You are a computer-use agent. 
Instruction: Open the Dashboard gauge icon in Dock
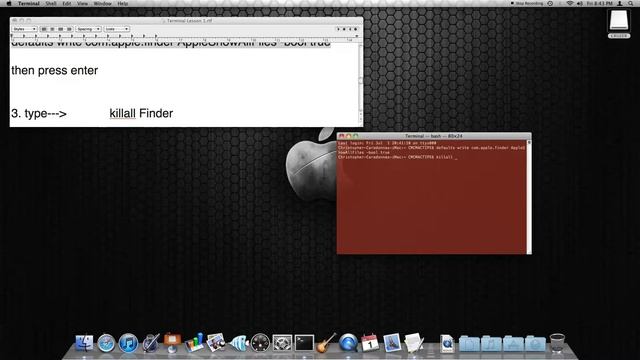coord(260,343)
